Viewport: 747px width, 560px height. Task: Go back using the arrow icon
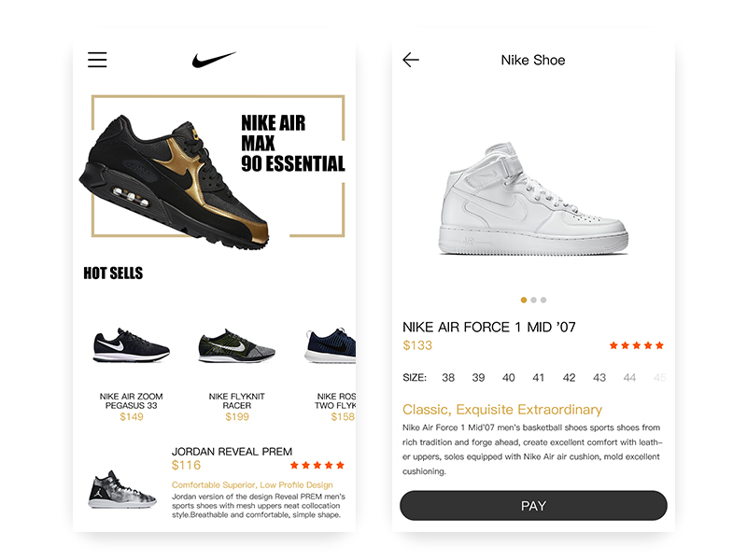click(411, 60)
